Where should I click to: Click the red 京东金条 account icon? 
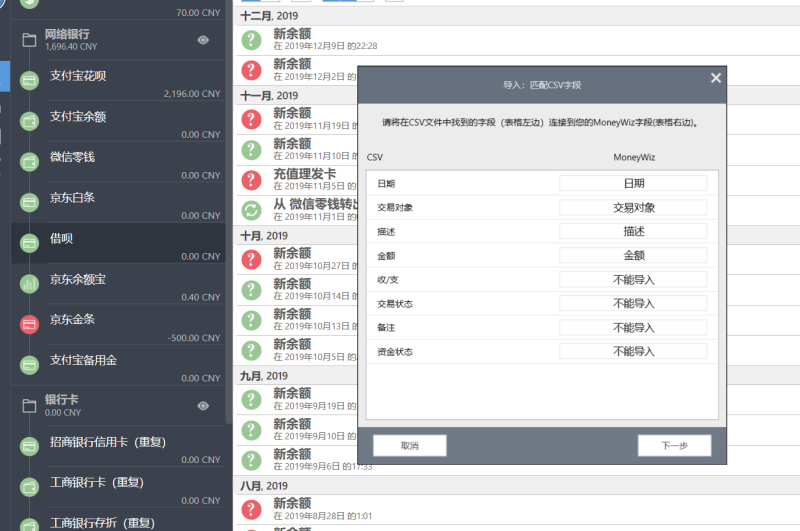click(x=29, y=324)
